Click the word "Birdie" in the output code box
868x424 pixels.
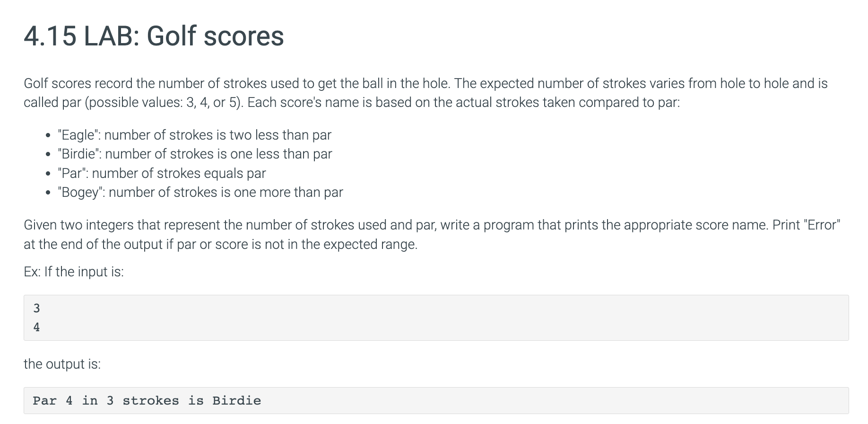coord(236,401)
